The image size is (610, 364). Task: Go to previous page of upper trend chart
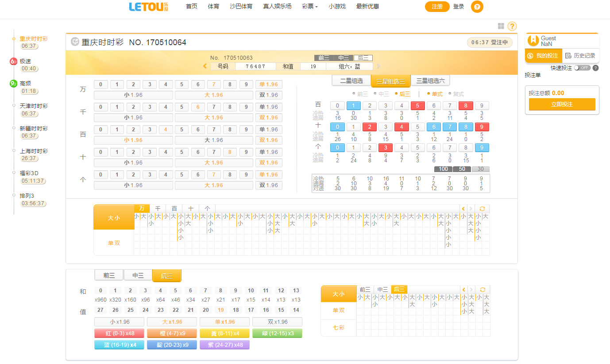[x=463, y=208]
